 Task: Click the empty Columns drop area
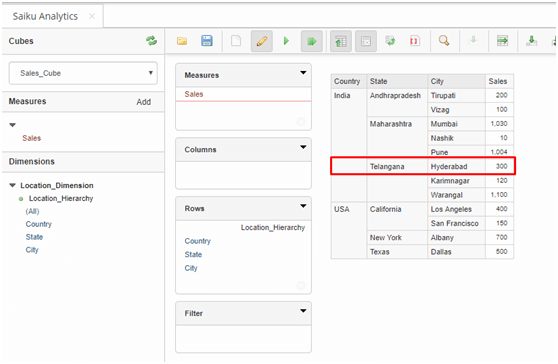coord(243,175)
